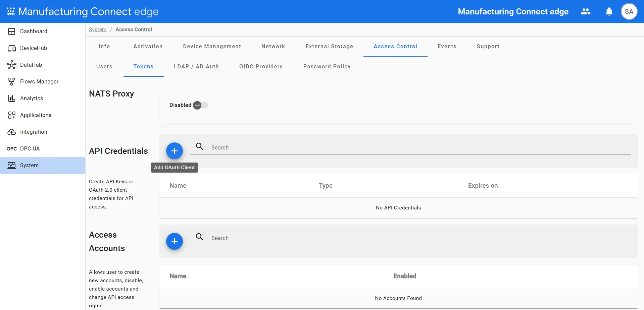
Task: Open the Device Management tab
Action: point(212,47)
